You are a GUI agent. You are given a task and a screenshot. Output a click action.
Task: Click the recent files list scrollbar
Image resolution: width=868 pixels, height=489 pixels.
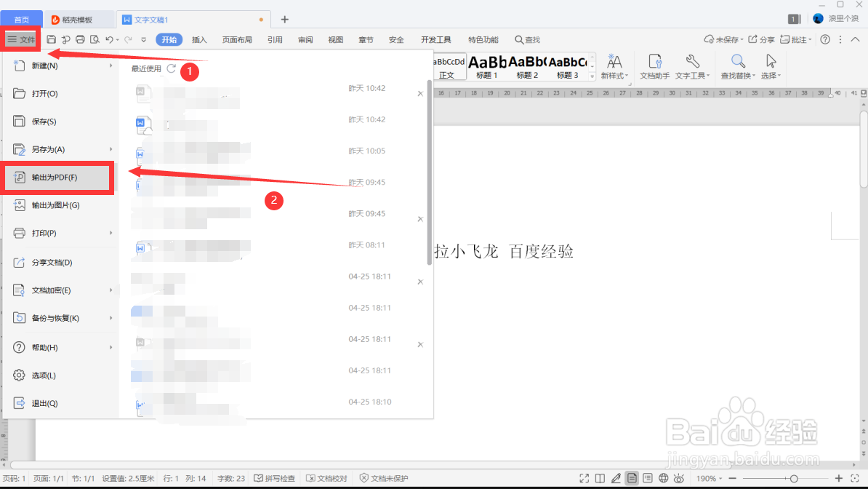[429, 173]
